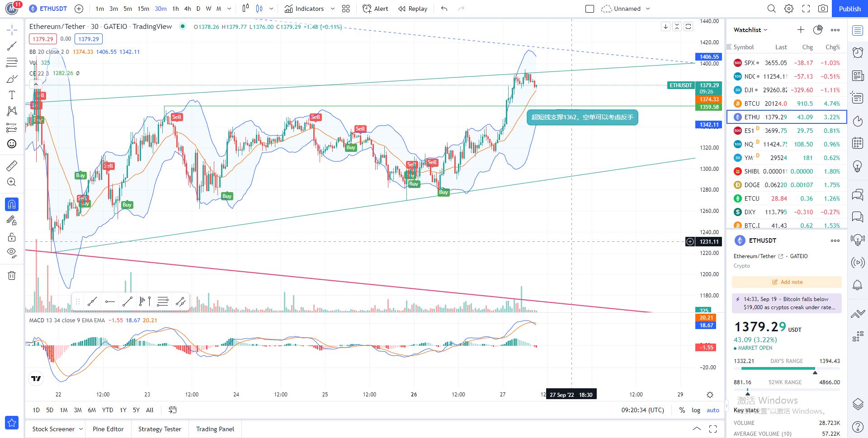Viewport: 868px width, 438px height.
Task: Select the trend line drawing tool
Action: 12,46
